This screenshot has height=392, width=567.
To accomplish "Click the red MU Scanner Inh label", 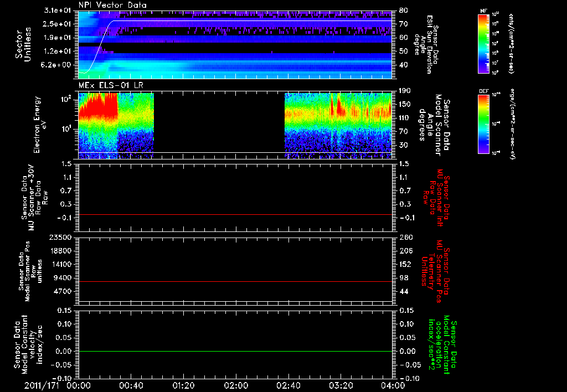I will tap(436, 198).
